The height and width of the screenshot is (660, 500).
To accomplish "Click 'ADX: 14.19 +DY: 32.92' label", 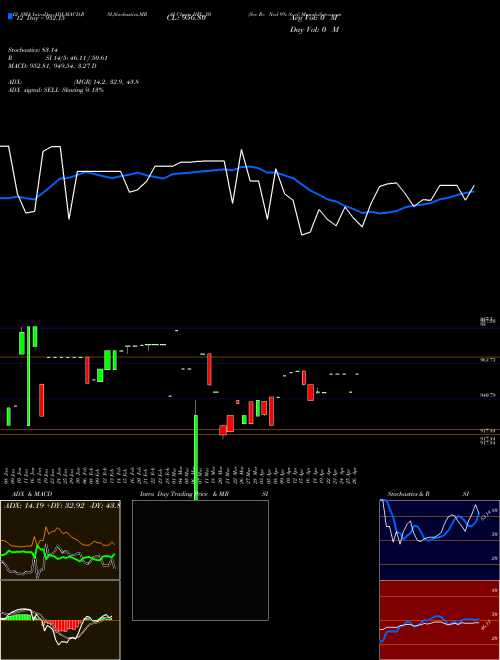I will tap(43, 505).
